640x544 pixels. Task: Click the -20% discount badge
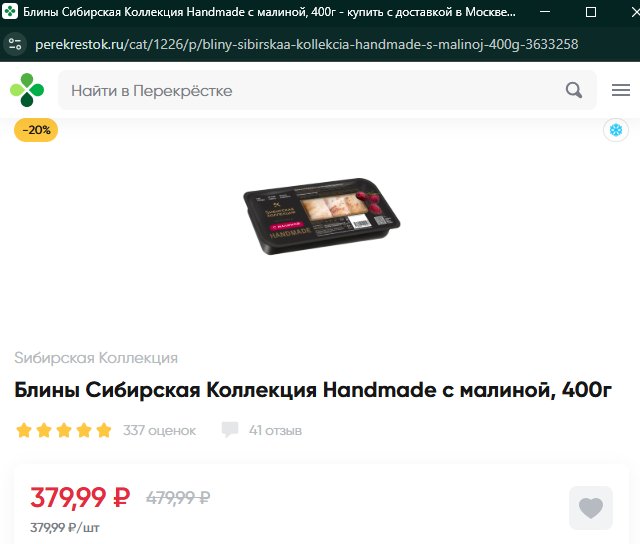pyautogui.click(x=36, y=130)
